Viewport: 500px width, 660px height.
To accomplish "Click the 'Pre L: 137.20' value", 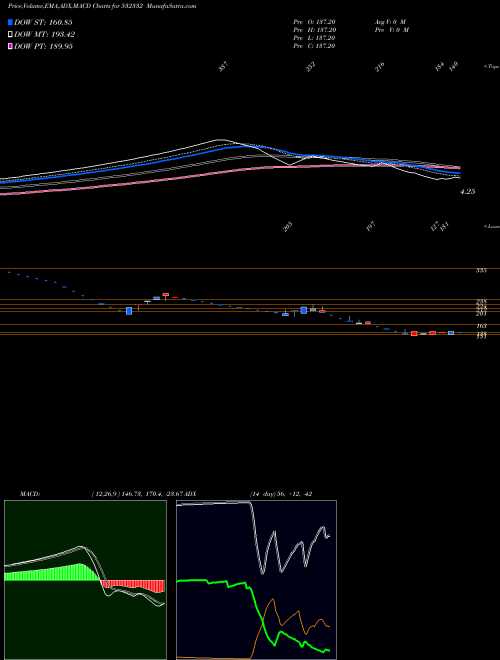I will coord(314,38).
